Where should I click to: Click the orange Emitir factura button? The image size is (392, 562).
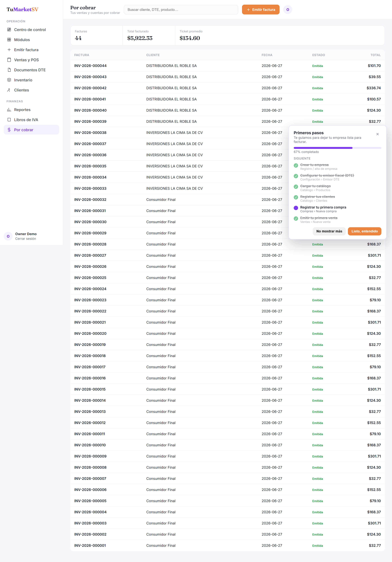click(x=261, y=10)
